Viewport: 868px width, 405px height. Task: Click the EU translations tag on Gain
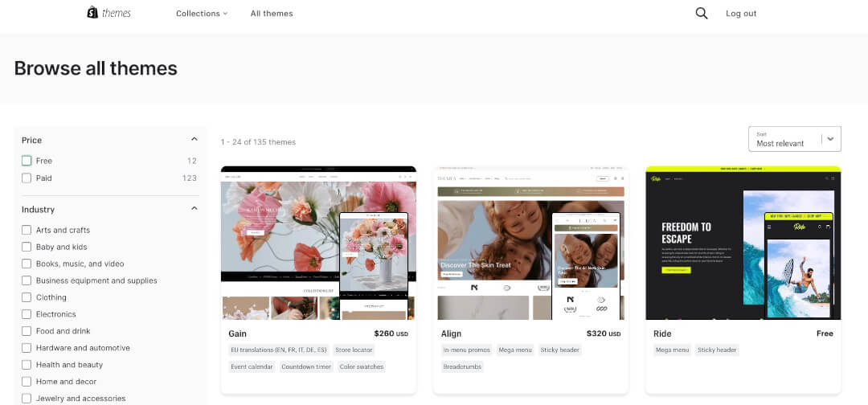pos(279,350)
